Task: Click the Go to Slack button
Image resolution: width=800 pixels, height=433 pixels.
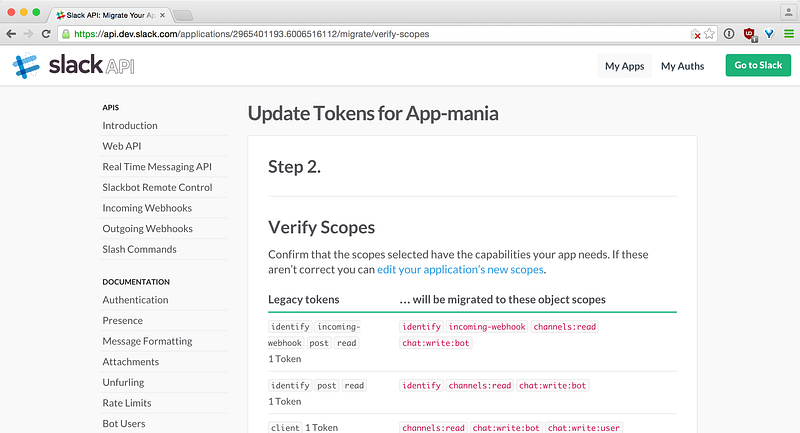Action: [x=758, y=65]
